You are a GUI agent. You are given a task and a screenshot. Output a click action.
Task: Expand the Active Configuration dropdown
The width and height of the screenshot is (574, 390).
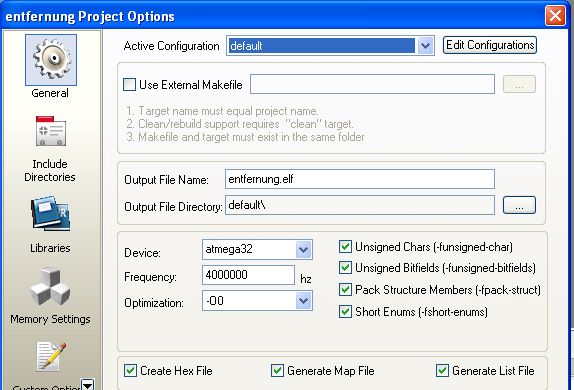pyautogui.click(x=425, y=46)
